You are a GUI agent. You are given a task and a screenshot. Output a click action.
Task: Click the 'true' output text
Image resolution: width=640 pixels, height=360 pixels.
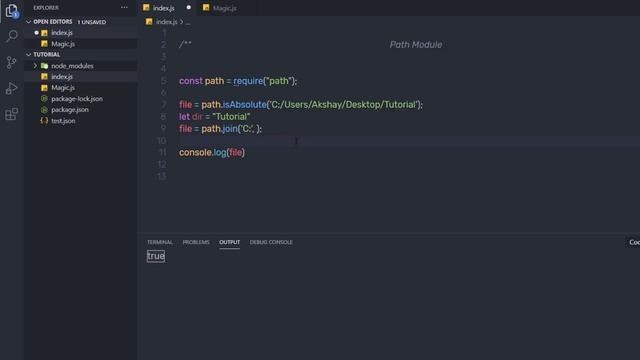click(156, 256)
